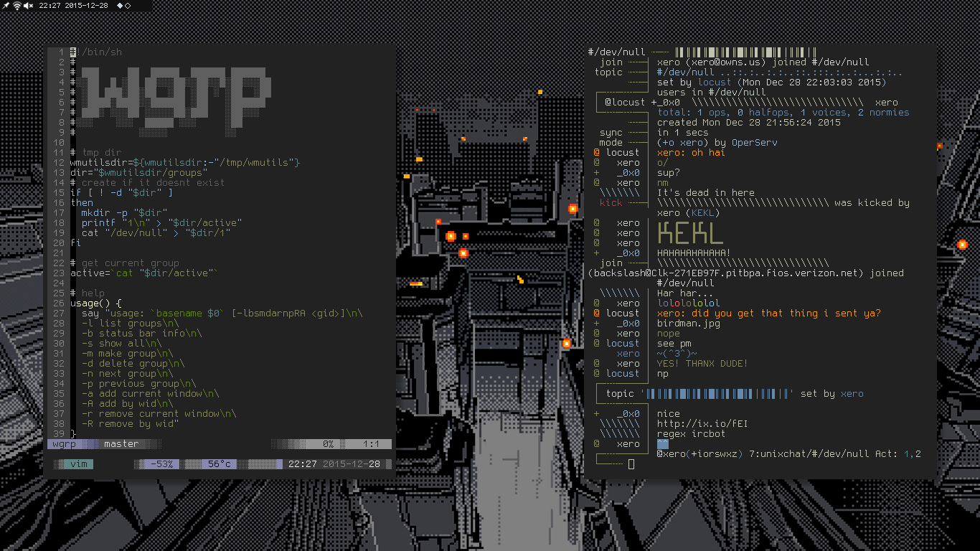Switch to the hollow diamond workspace
The image size is (980, 551).
(128, 6)
